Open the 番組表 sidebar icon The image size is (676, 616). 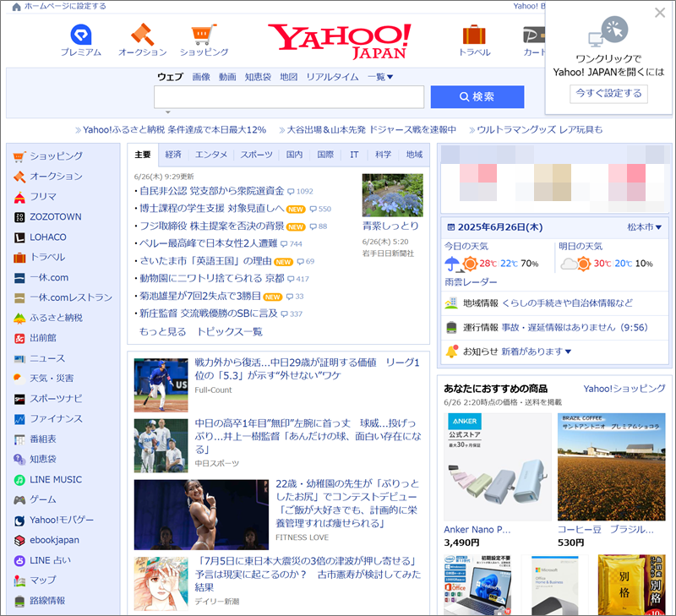[19, 439]
